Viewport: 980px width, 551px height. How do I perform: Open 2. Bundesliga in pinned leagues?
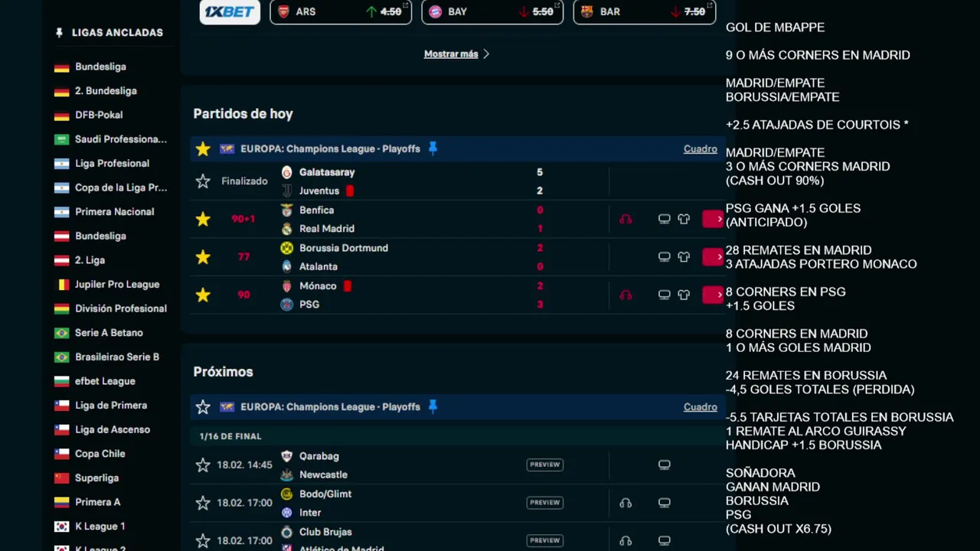click(x=106, y=90)
